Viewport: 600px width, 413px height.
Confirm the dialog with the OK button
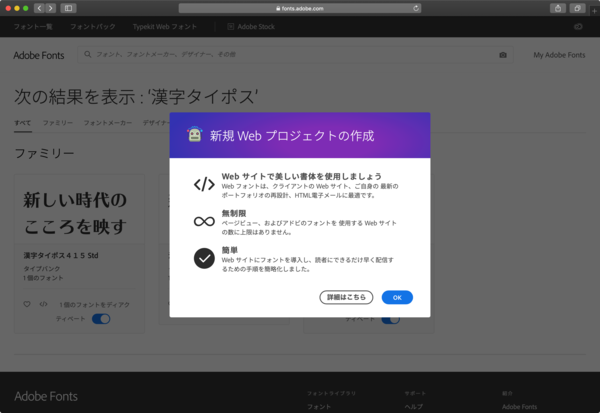point(397,297)
